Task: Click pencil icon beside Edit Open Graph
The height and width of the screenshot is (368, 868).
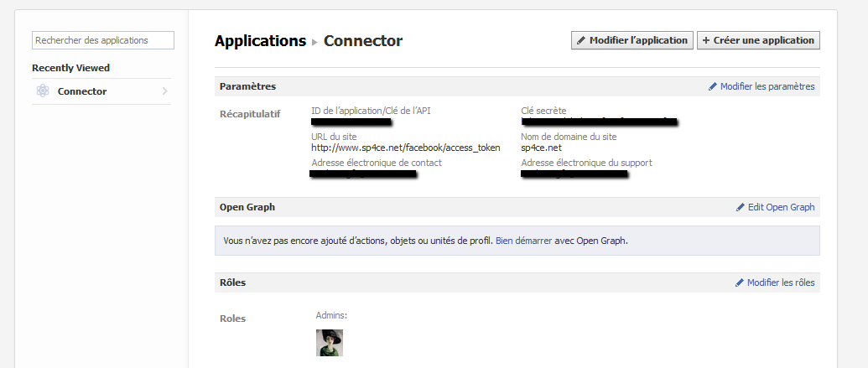Action: pos(741,208)
